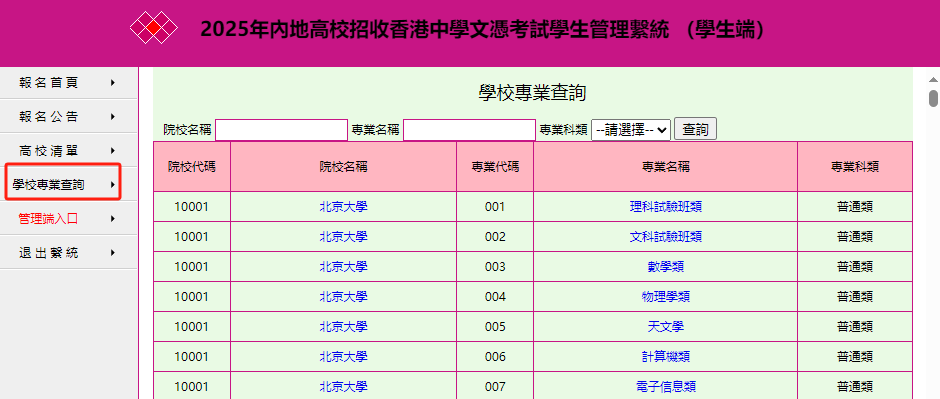This screenshot has width=940, height=399.
Task: Select major code cell 004
Action: [x=495, y=297]
